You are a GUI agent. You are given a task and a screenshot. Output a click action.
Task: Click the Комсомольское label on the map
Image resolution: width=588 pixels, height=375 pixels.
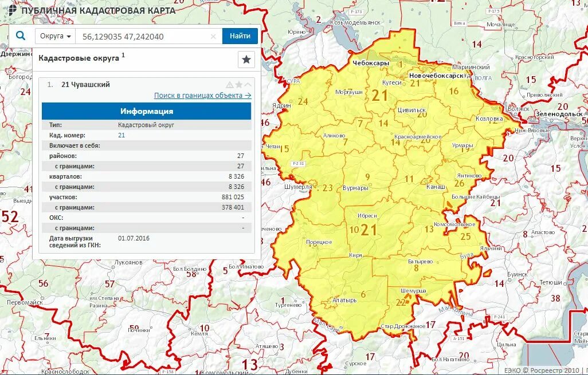(454, 224)
